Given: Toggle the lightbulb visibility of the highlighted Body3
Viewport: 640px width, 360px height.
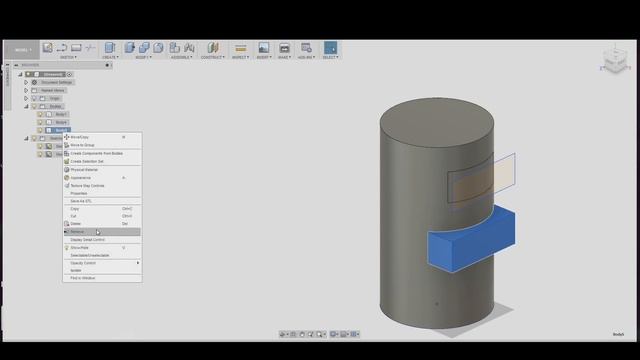Looking at the screenshot, I should (40, 130).
